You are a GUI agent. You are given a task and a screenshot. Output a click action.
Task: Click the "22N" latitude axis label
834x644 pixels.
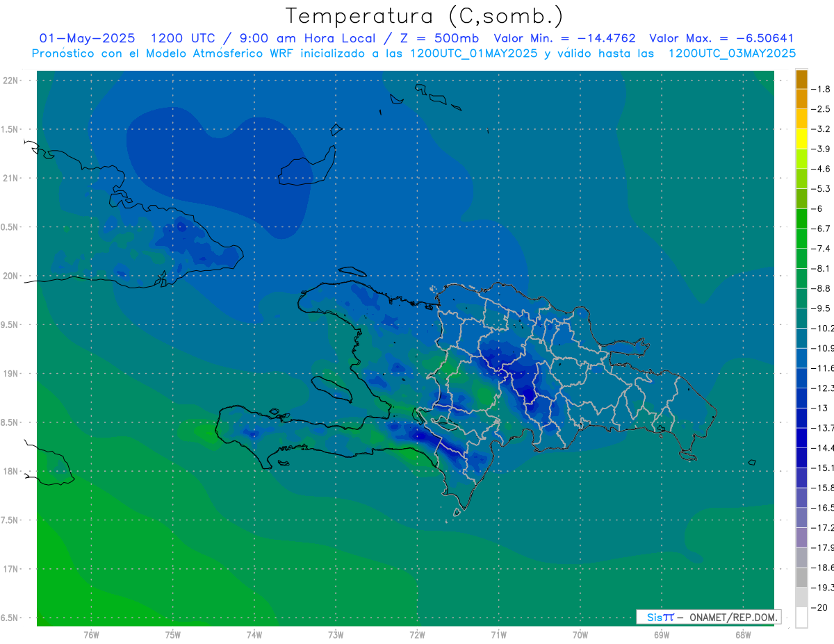tap(11, 80)
